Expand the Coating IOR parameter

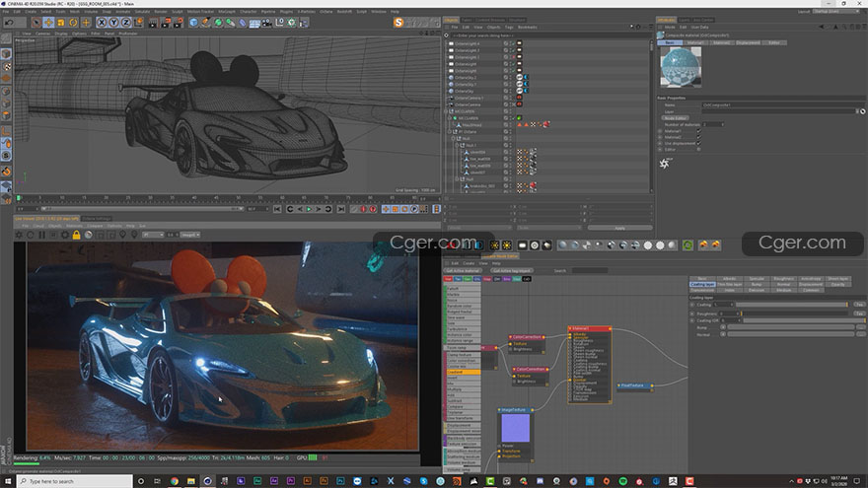pyautogui.click(x=692, y=320)
